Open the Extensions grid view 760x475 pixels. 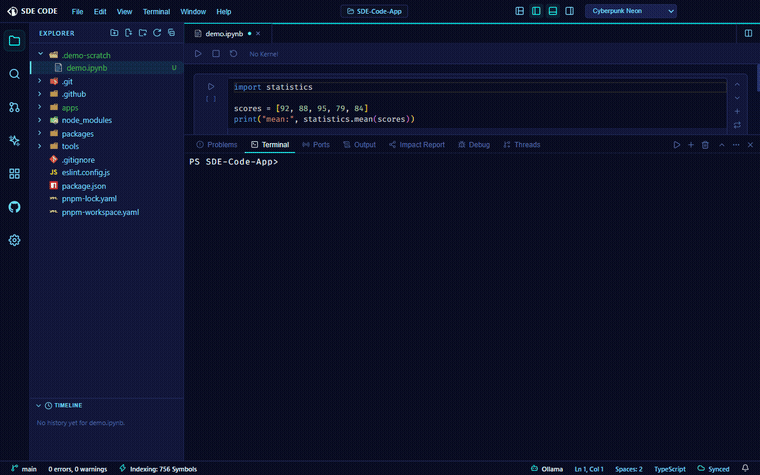15,174
